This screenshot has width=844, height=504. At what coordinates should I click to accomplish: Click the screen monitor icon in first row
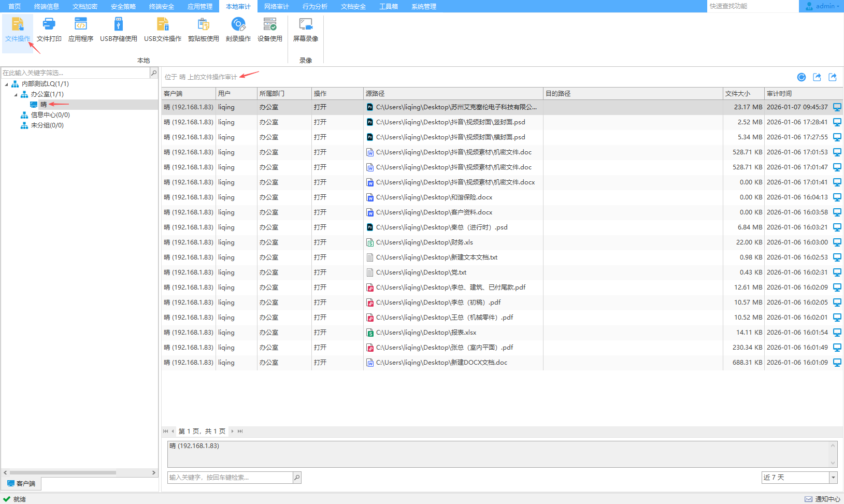pos(837,107)
